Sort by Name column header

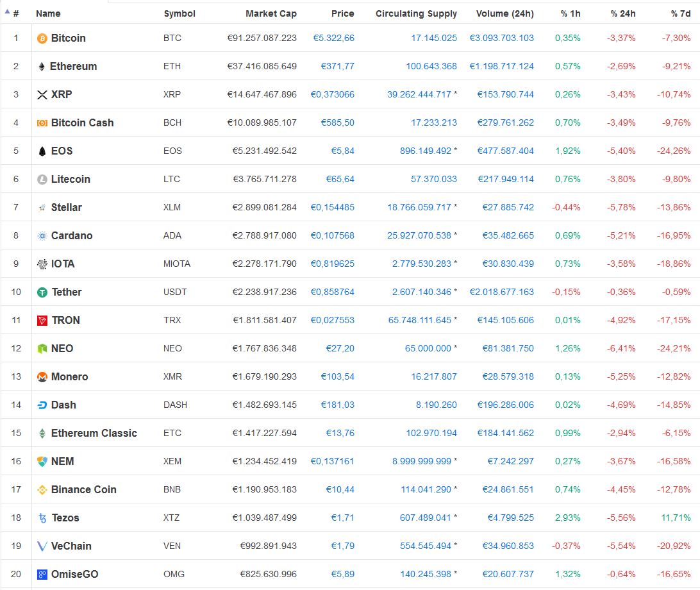[x=48, y=13]
